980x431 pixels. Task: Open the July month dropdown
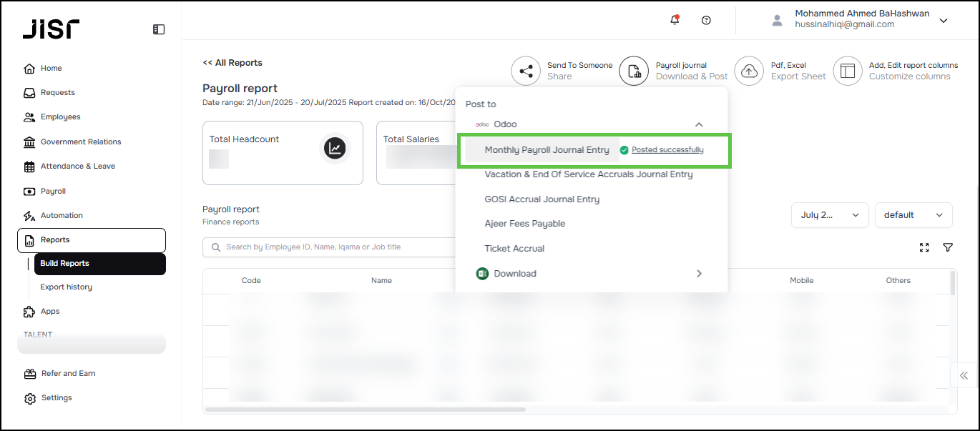[x=829, y=215]
